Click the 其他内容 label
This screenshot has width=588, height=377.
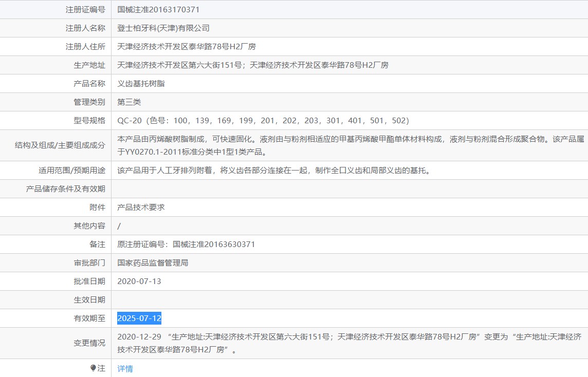click(x=89, y=226)
